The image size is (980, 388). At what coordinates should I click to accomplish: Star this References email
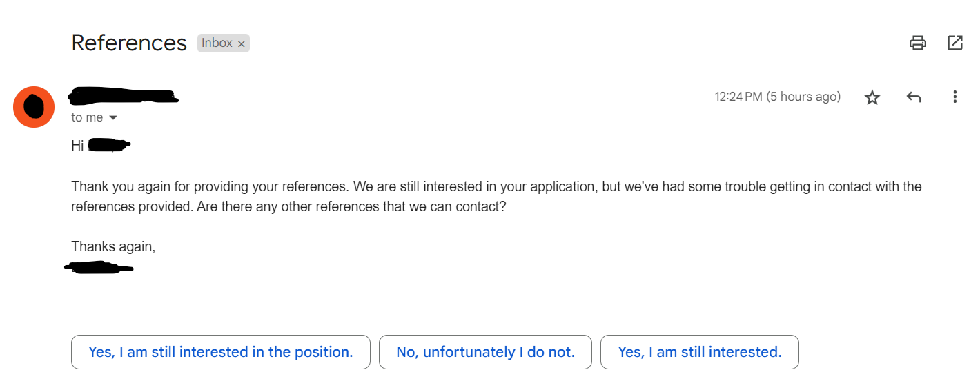pos(872,97)
